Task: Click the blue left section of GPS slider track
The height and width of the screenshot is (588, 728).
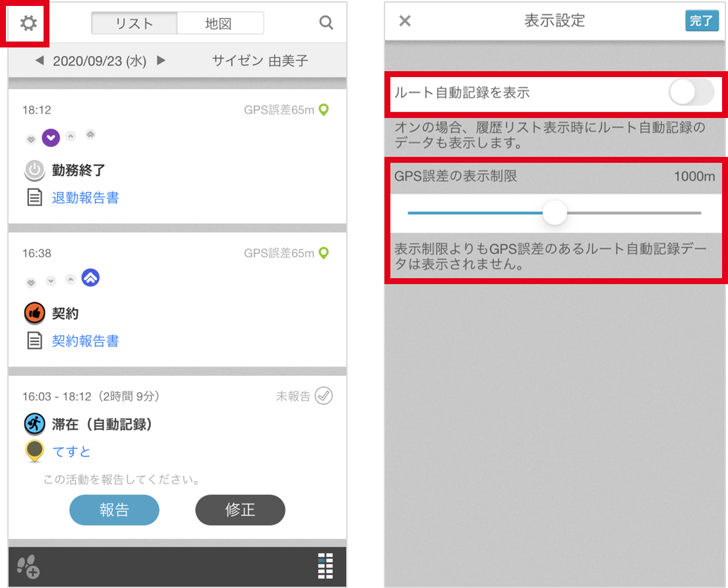Action: tap(475, 213)
